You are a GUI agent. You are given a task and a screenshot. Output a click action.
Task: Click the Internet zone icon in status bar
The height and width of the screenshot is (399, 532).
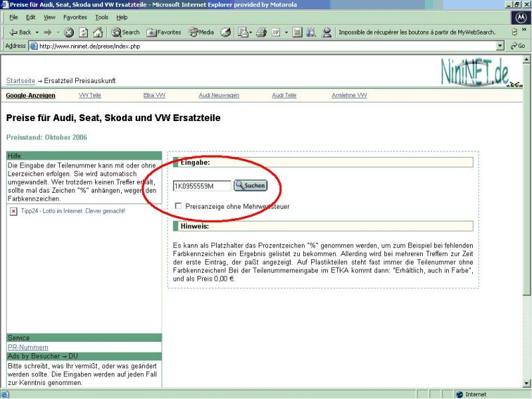click(x=460, y=394)
